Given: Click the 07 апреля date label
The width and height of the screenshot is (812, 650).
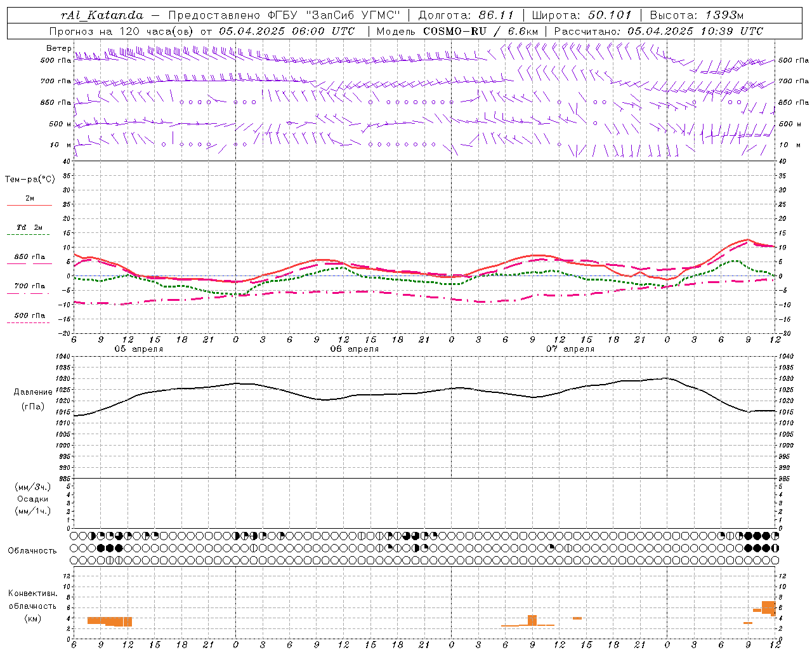Looking at the screenshot, I should (570, 349).
